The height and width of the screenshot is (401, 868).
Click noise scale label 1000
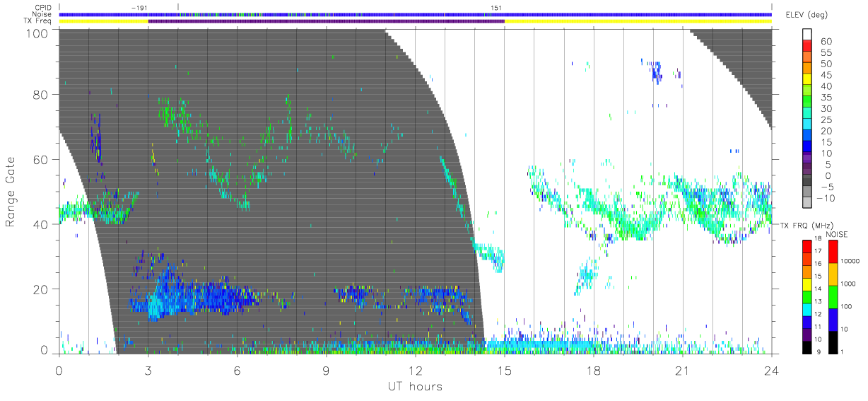pyautogui.click(x=849, y=284)
